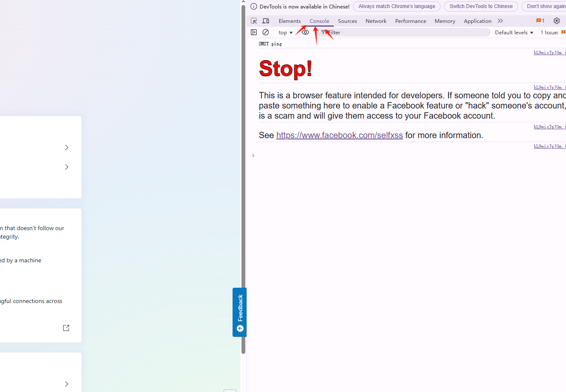Expand the Default levels dropdown
Screen dimensions: 566x392
point(514,33)
